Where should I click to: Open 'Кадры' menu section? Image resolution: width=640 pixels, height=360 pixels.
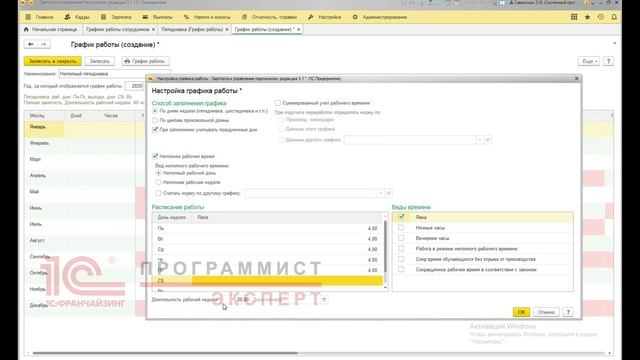point(77,17)
